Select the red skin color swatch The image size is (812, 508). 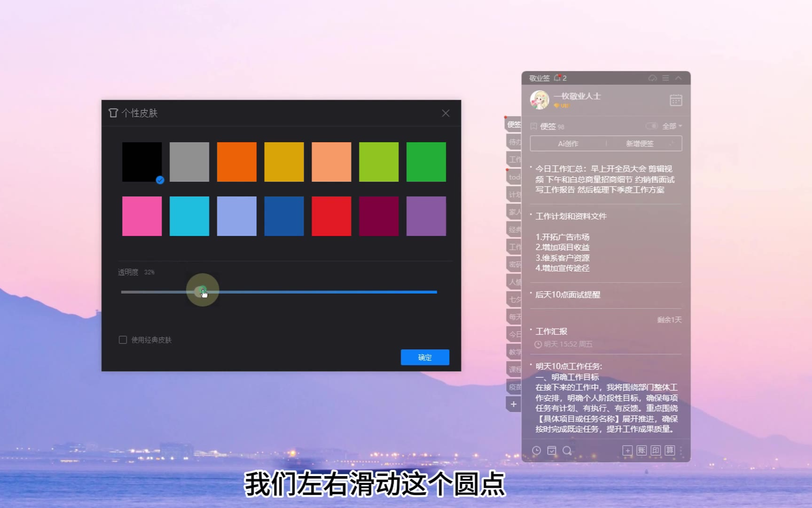coord(331,216)
